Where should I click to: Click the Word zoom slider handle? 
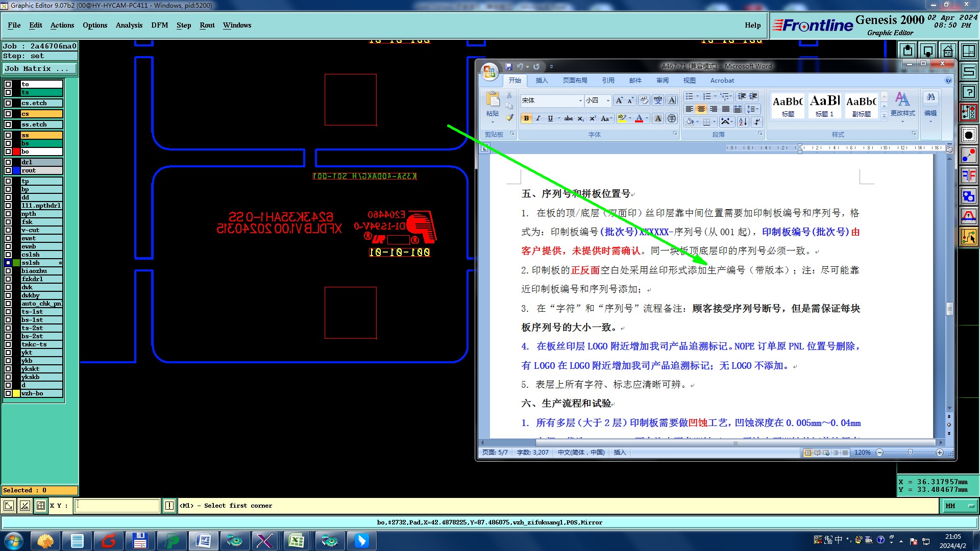[x=910, y=453]
